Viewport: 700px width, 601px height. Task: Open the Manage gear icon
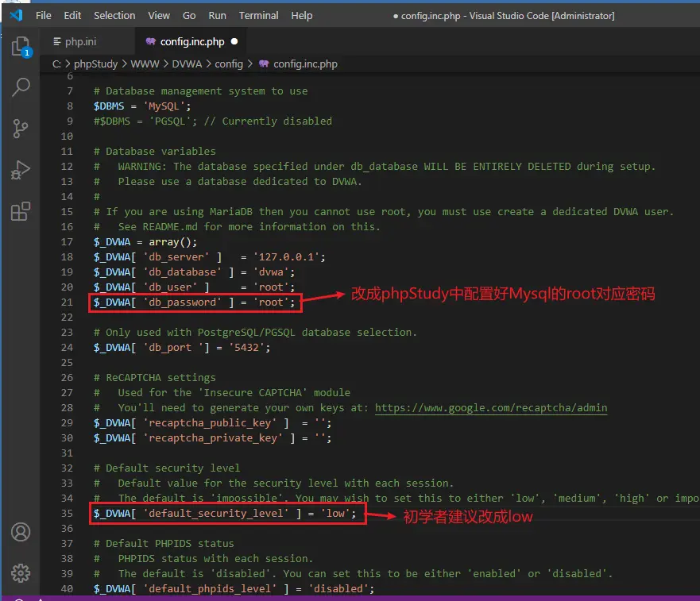point(21,573)
